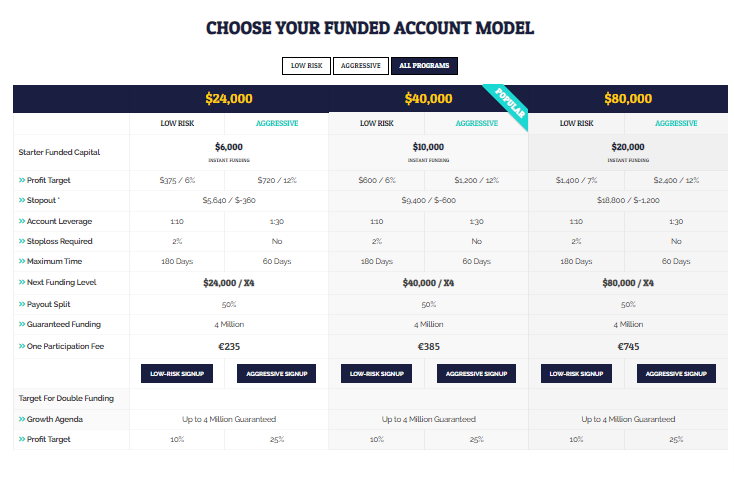Click Aggressive Signup under $40,000
Image resolution: width=734 pixels, height=481 pixels.
tap(477, 373)
